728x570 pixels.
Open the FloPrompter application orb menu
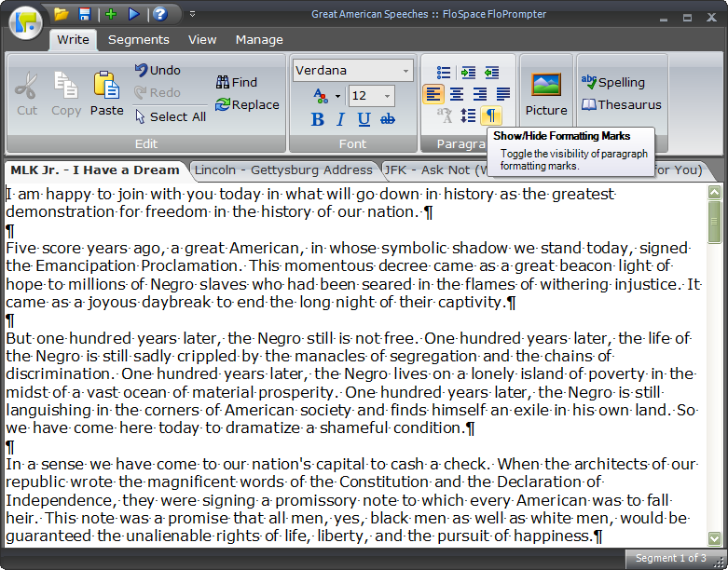click(25, 22)
